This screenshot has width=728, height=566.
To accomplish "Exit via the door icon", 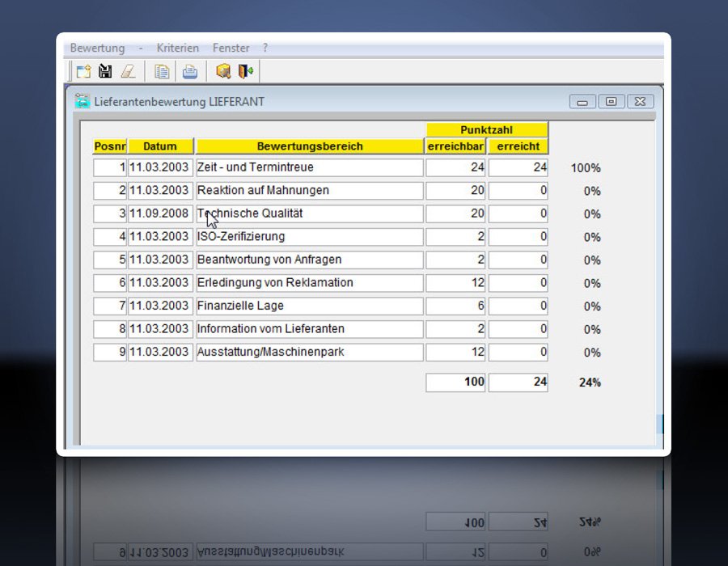I will 246,71.
